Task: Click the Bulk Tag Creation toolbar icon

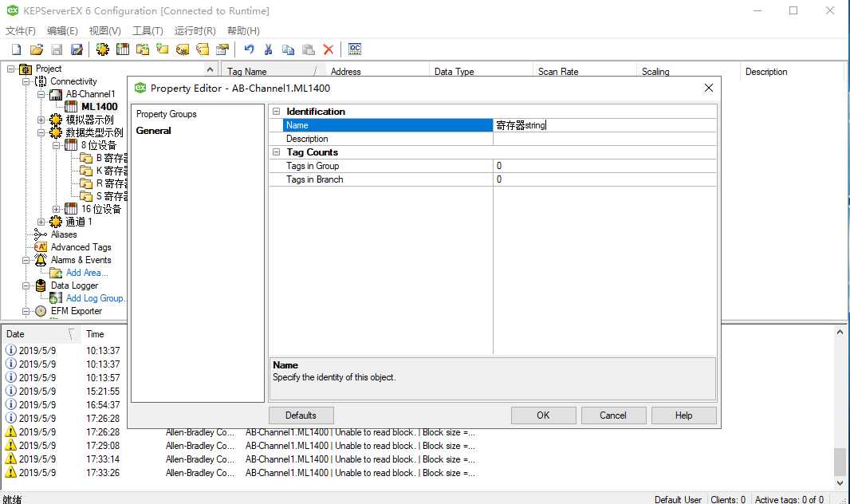Action: click(183, 49)
